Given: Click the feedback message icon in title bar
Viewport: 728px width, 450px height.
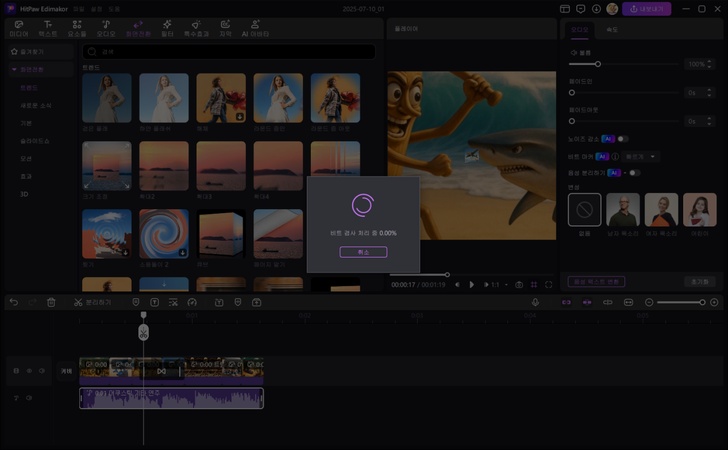Looking at the screenshot, I should coord(580,9).
